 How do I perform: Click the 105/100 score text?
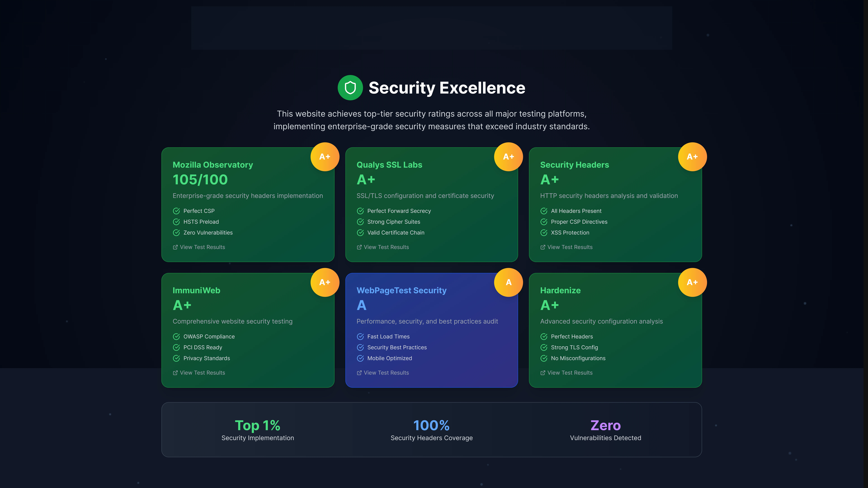coord(200,179)
